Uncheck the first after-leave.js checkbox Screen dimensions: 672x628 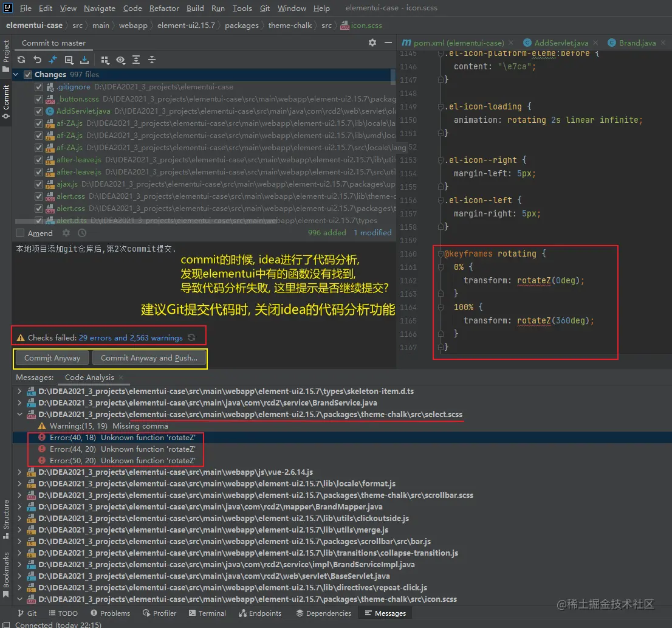click(x=39, y=160)
